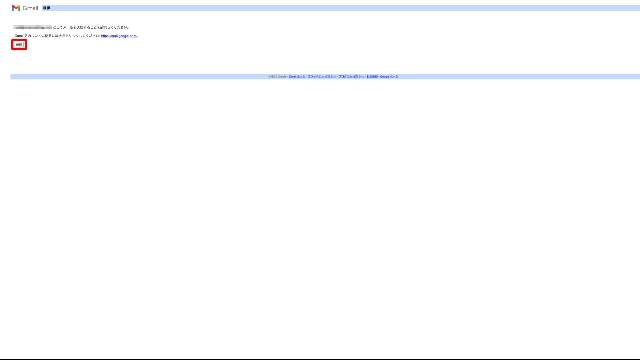Click the Gmail logo icon

(x=16, y=8)
